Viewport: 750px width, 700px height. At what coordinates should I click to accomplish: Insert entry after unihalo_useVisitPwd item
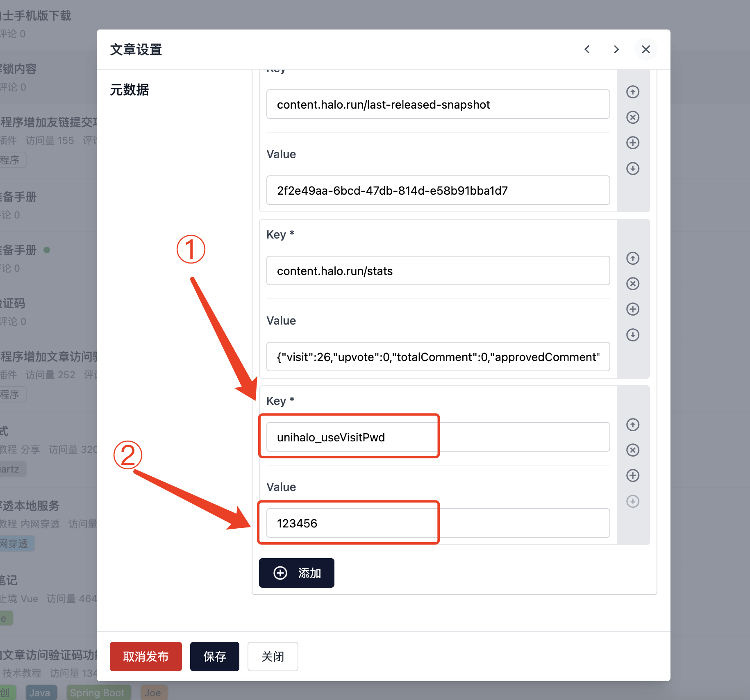pos(632,475)
